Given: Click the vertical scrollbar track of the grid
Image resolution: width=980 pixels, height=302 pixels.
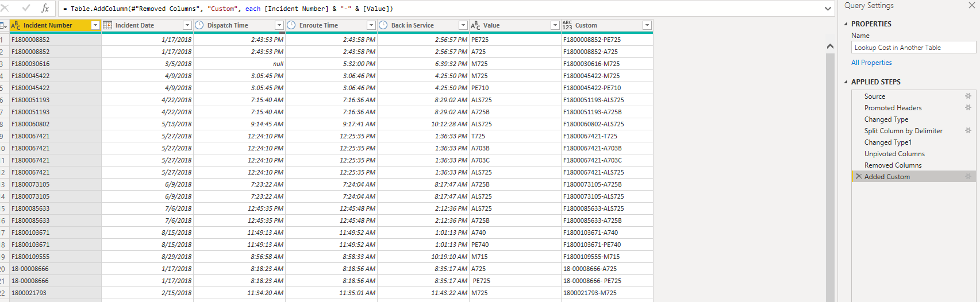Looking at the screenshot, I should (x=830, y=178).
